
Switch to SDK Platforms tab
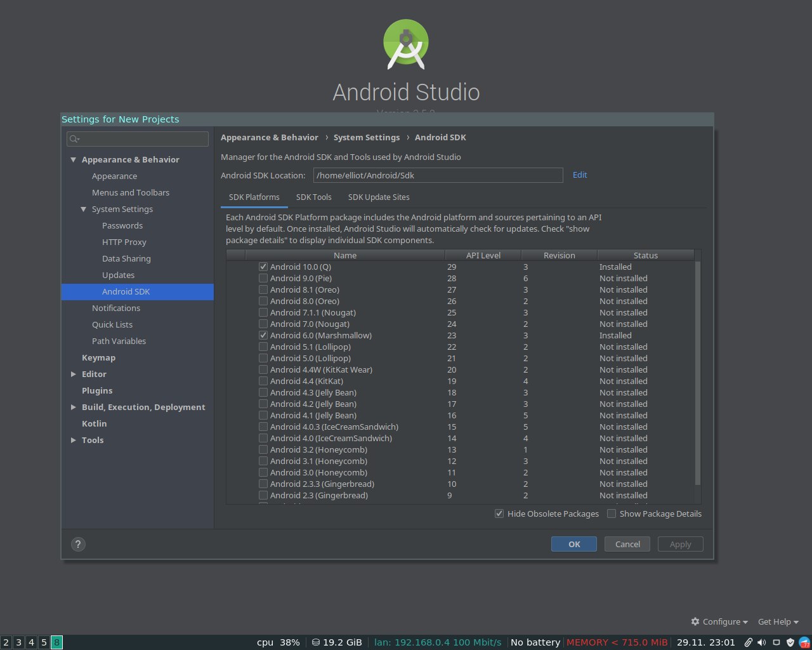click(x=254, y=197)
